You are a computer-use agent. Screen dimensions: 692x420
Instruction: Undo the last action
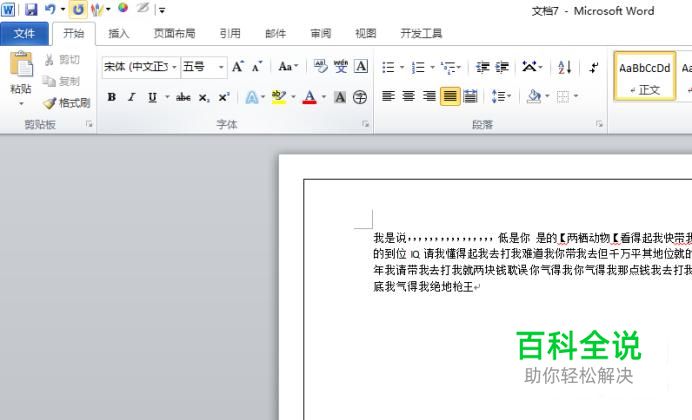(50, 9)
